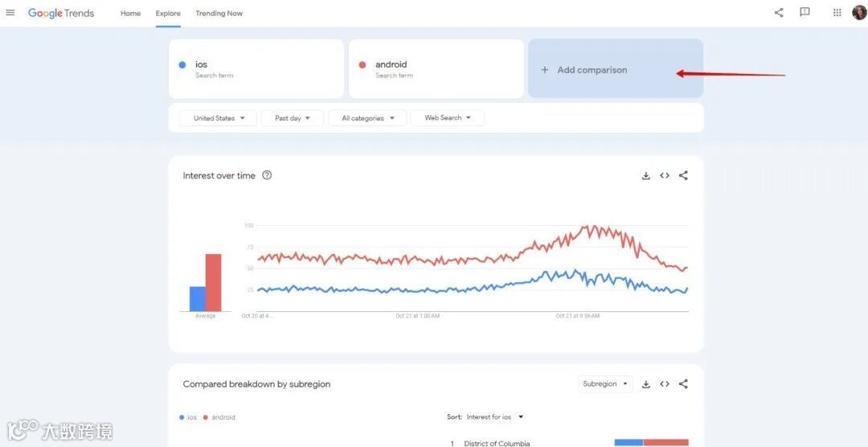The image size is (868, 447).
Task: Click Add comparison button
Action: point(616,68)
